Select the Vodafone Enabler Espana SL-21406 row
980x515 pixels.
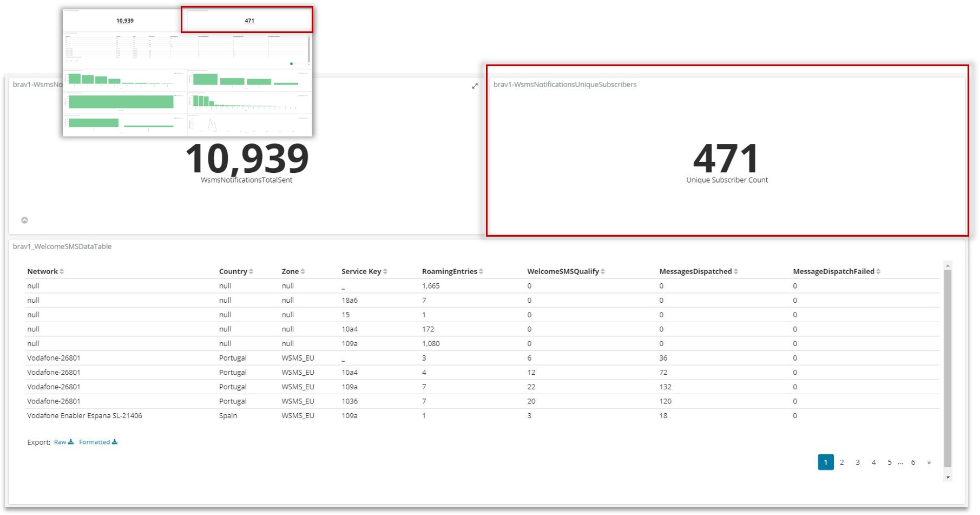[x=482, y=416]
